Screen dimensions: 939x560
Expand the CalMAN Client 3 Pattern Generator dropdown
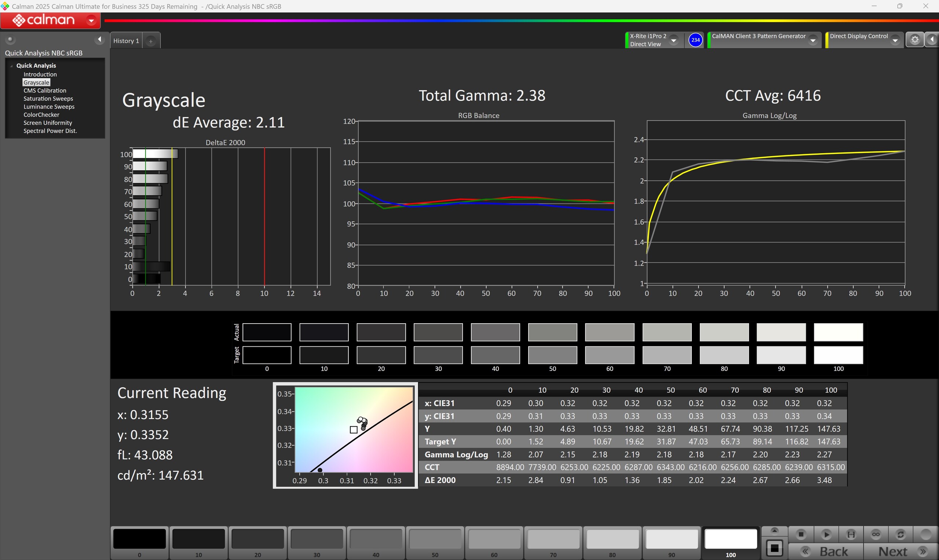click(813, 40)
